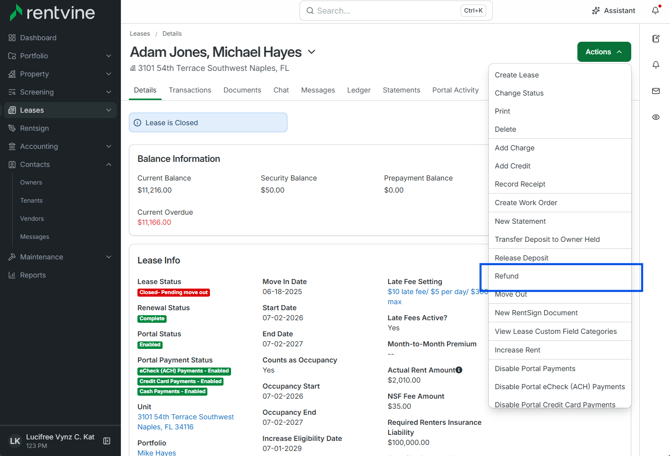The image size is (670, 456).
Task: Choose Transfer Deposit to Owner Held
Action: pos(560,239)
